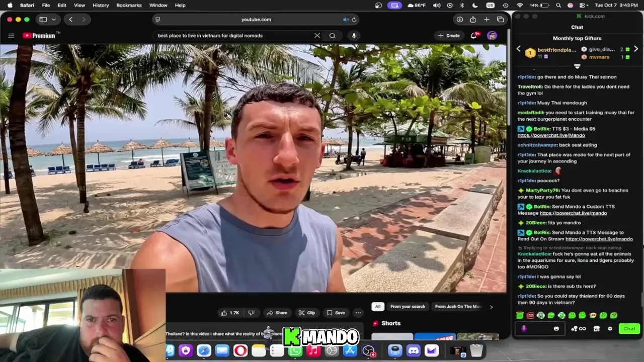Toggle Focus moon icon in menu bar

(x=475, y=5)
